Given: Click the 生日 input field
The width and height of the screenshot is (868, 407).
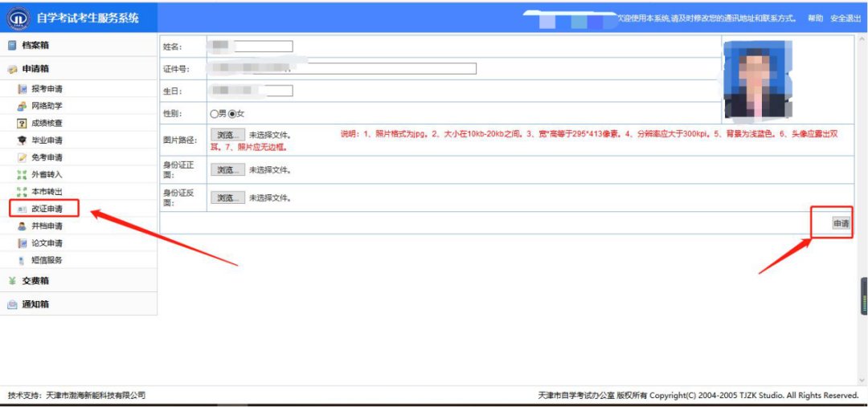Looking at the screenshot, I should click(x=252, y=91).
